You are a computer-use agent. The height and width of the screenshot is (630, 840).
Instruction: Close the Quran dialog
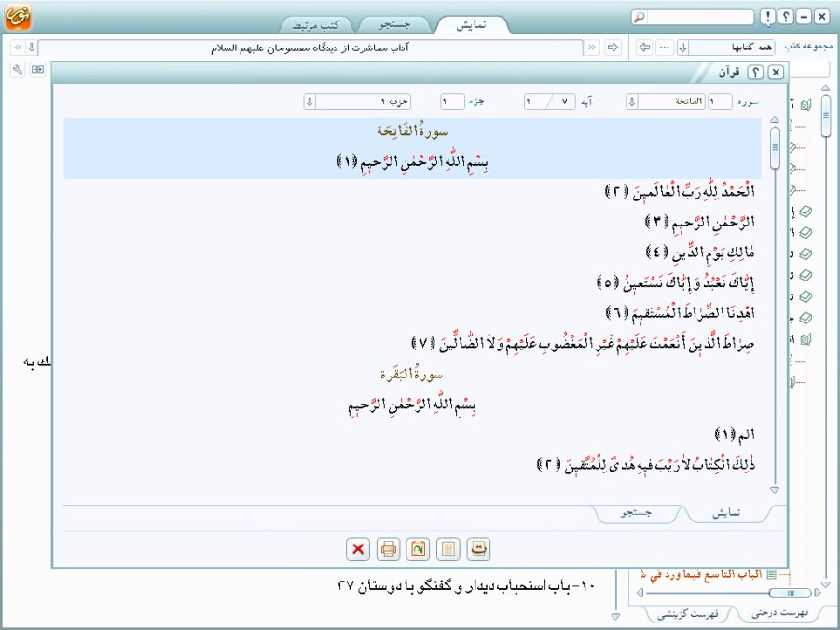(x=776, y=72)
